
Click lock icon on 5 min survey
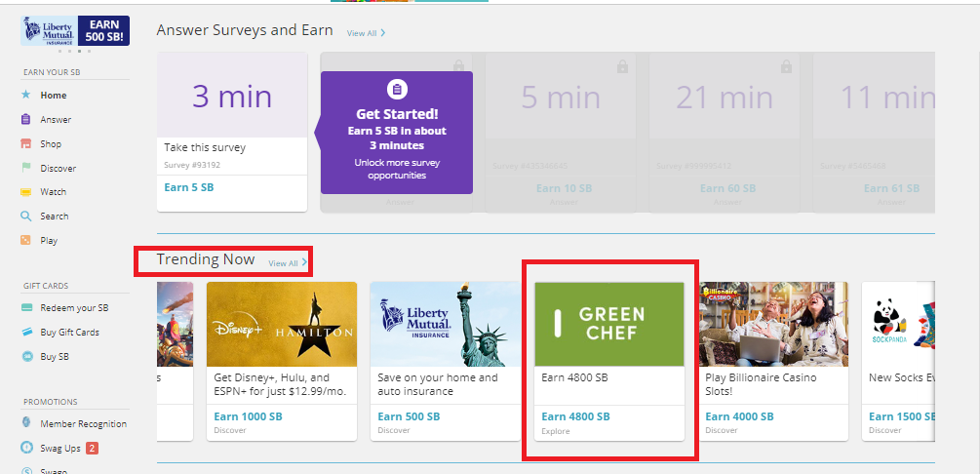pyautogui.click(x=622, y=65)
